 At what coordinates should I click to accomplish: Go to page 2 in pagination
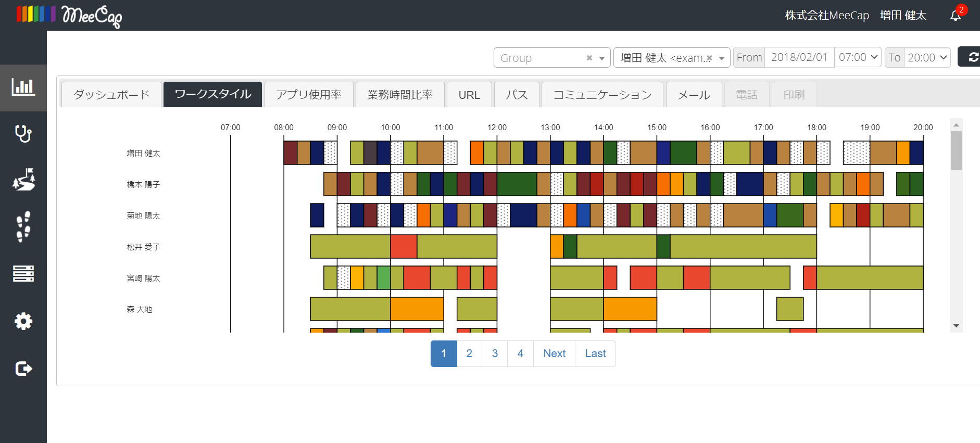tap(469, 353)
